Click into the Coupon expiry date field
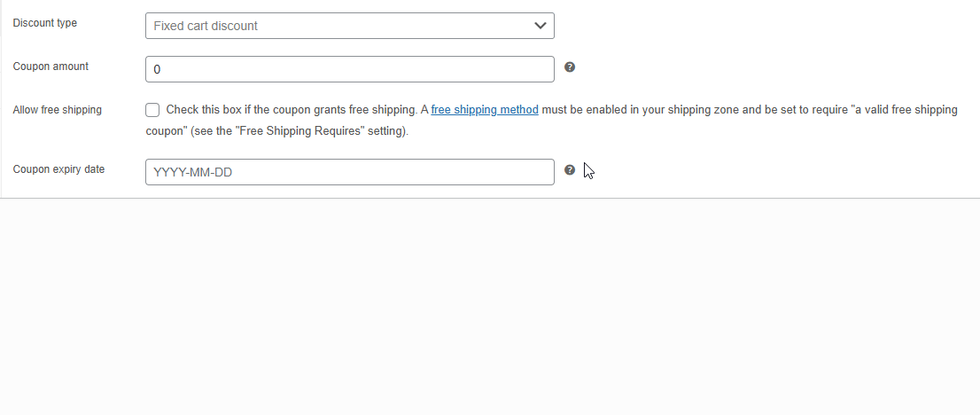The image size is (980, 415). [x=349, y=172]
